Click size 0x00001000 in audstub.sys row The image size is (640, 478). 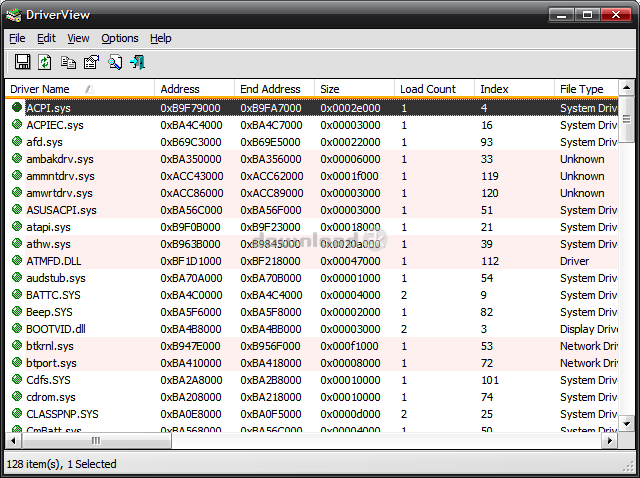click(x=350, y=278)
